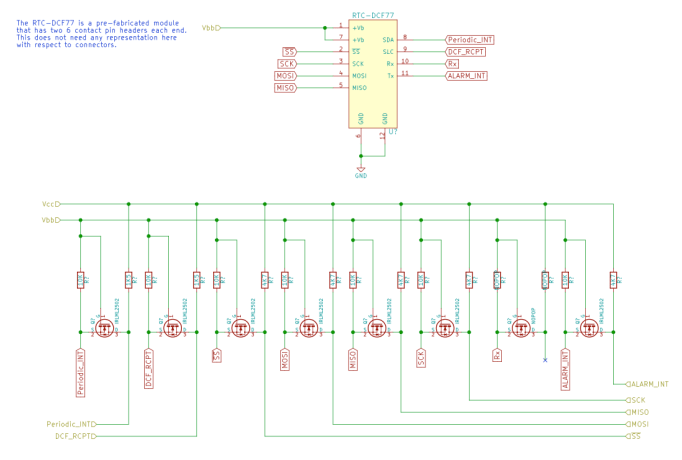Select the SCK pin 3 inside the module

(x=358, y=63)
